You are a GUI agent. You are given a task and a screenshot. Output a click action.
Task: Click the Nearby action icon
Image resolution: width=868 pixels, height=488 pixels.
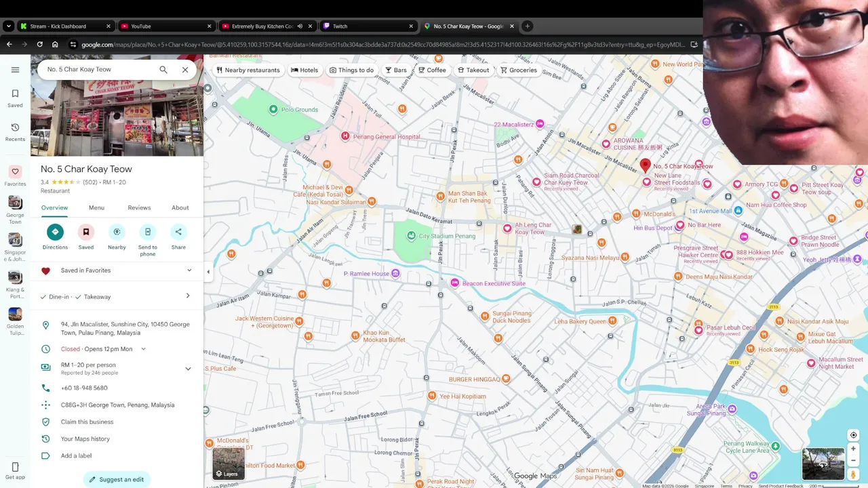pyautogui.click(x=117, y=232)
